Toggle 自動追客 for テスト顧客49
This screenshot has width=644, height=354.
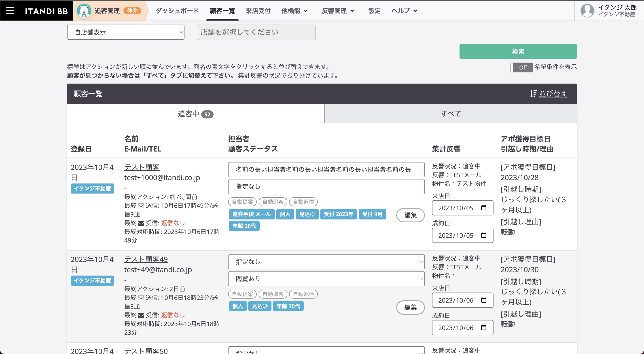click(x=273, y=294)
